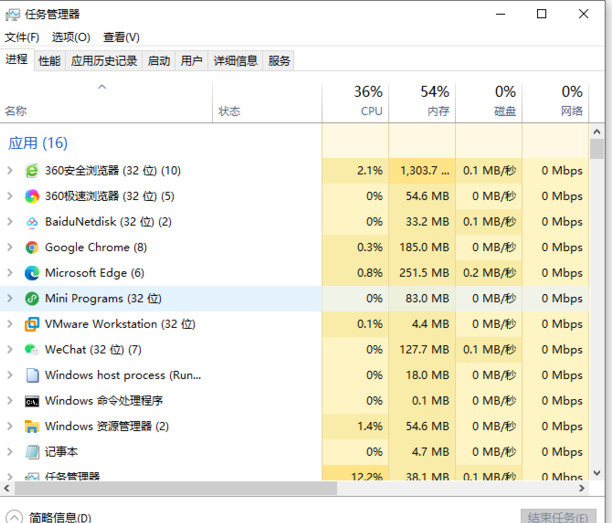
Task: Switch to the 应用历史记录 tab
Action: 104,61
